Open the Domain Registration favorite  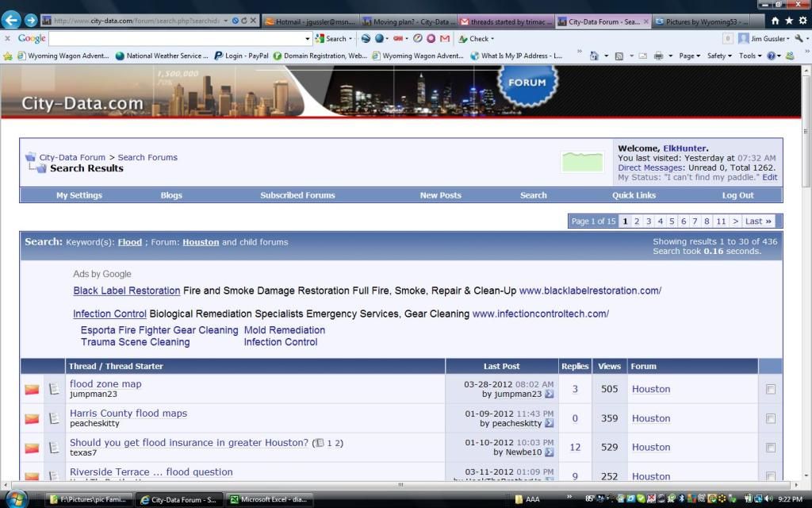click(x=320, y=56)
